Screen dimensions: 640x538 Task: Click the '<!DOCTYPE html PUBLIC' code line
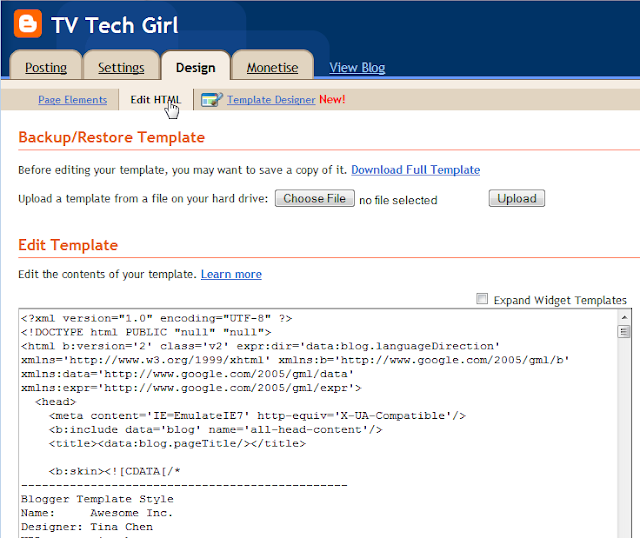click(146, 332)
